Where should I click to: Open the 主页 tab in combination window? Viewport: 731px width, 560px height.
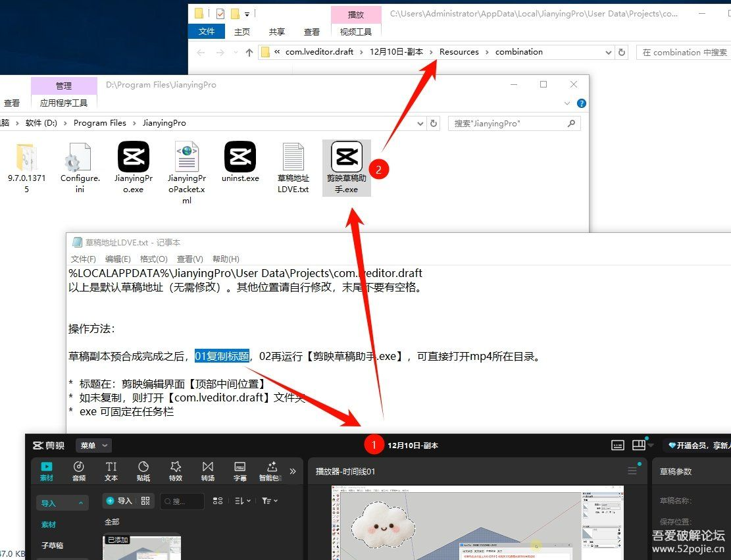tap(242, 32)
